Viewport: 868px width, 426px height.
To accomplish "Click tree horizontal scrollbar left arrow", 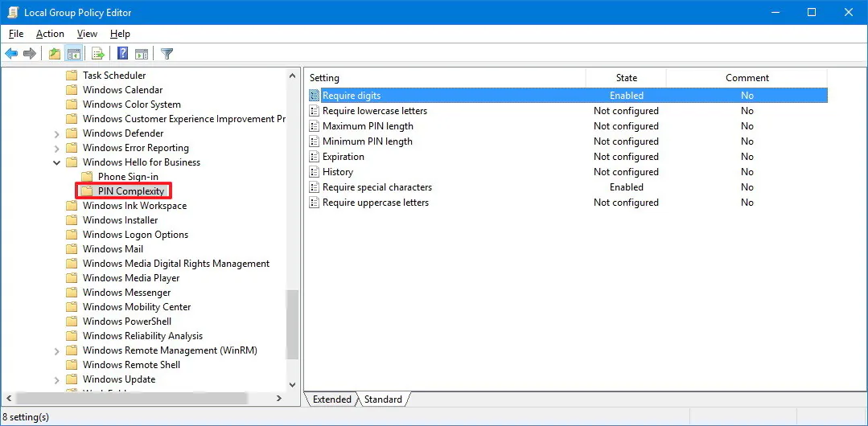I will click(8, 398).
